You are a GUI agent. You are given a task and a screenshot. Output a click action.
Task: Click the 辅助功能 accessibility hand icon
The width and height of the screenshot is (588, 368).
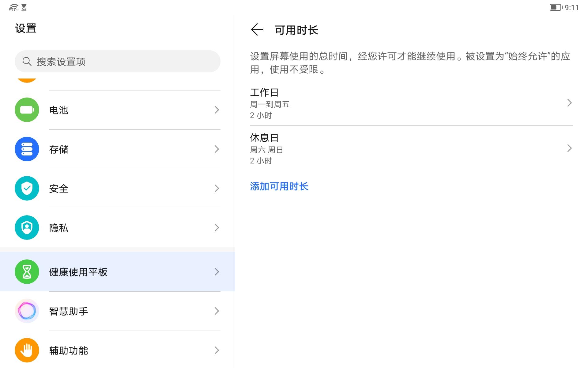27,350
